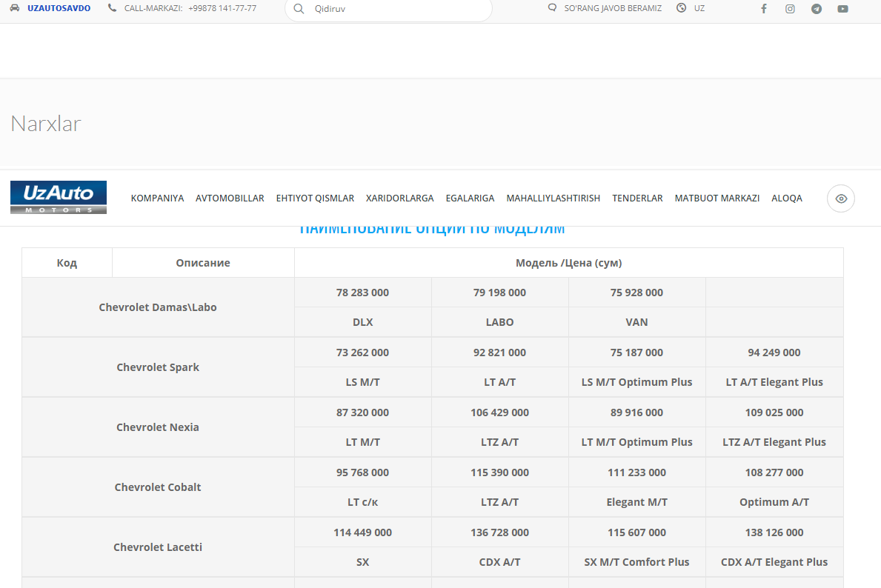Click the car icon beside UZAUTOSAVDO
881x588 pixels.
(x=15, y=8)
